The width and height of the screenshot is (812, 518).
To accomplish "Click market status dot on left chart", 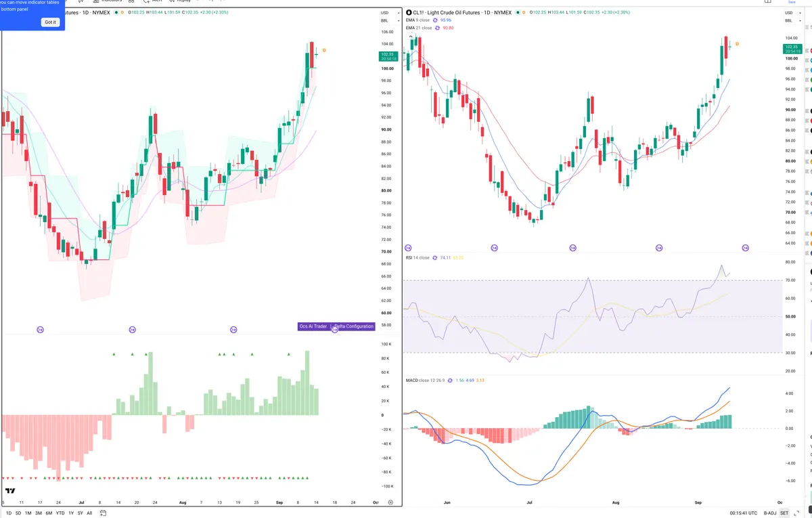I will pos(115,13).
